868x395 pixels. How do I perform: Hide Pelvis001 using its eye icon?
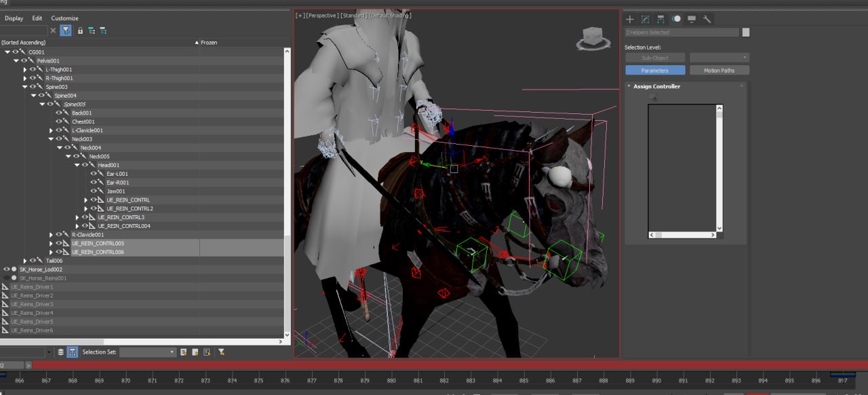point(24,60)
